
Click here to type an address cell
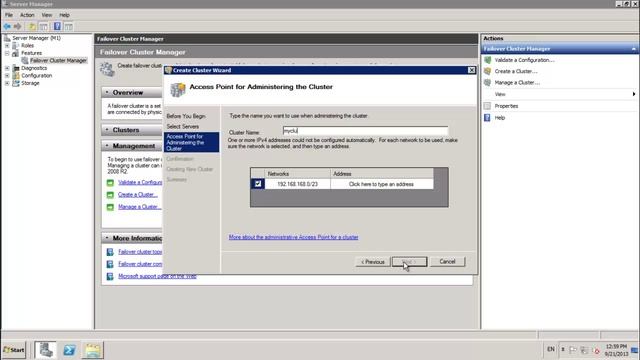[x=381, y=184]
